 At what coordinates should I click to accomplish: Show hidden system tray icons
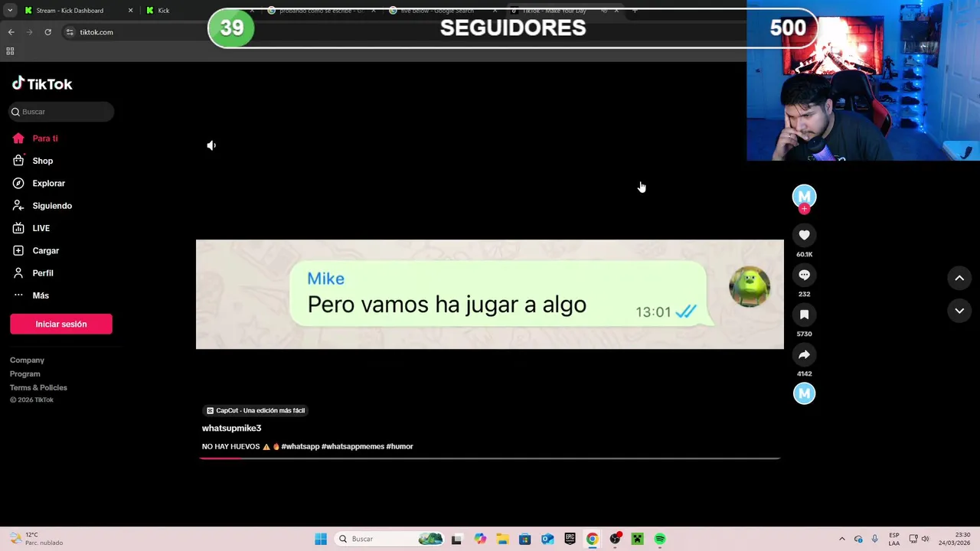click(x=842, y=539)
